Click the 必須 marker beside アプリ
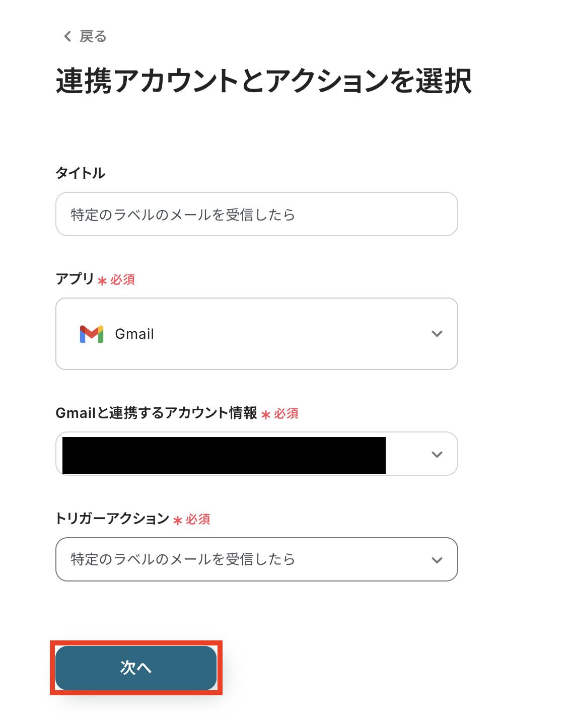Image resolution: width=571 pixels, height=728 pixels. click(123, 280)
